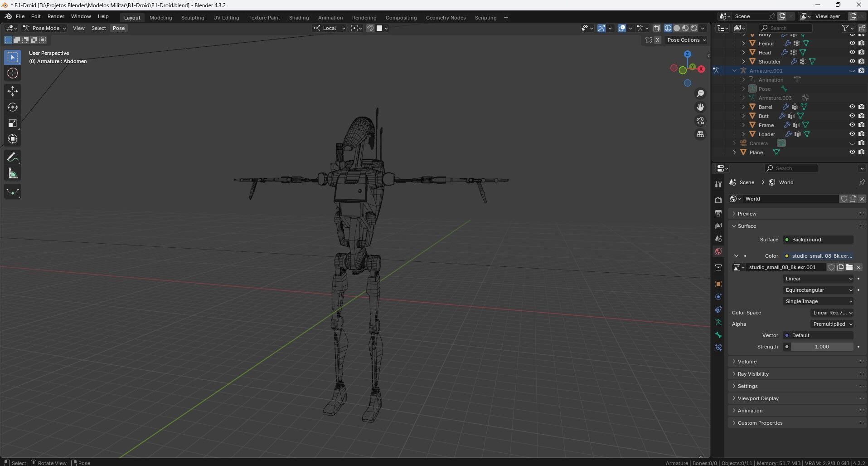This screenshot has height=466, width=868.
Task: Expand the Viewport Display panel
Action: pos(798,398)
